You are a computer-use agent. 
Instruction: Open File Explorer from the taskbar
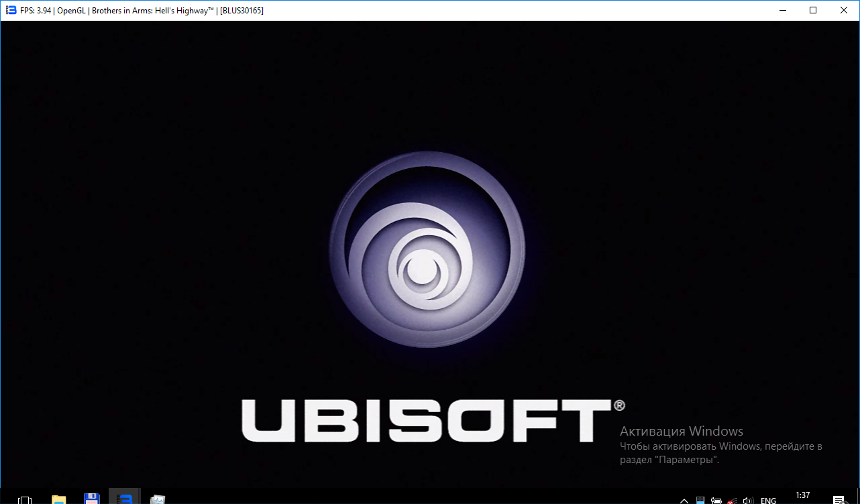(59, 499)
